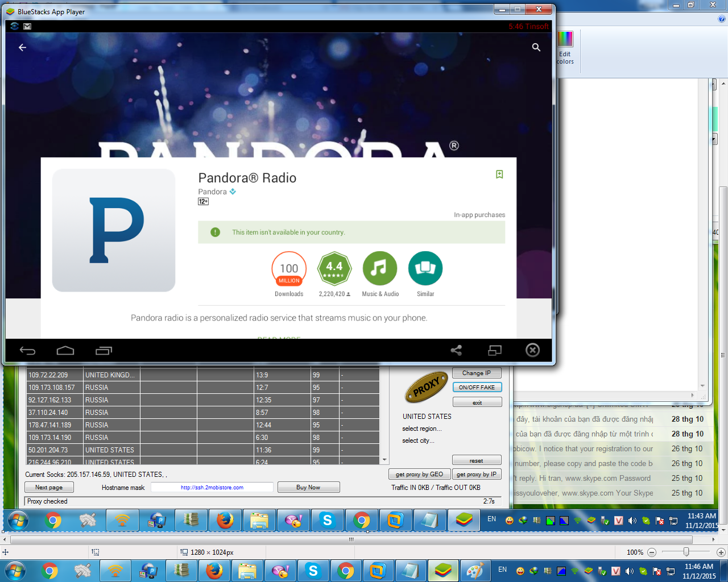This screenshot has height=582, width=728.
Task: Click the Traffic IN 0KB / OUT 0KB text
Action: 436,488
